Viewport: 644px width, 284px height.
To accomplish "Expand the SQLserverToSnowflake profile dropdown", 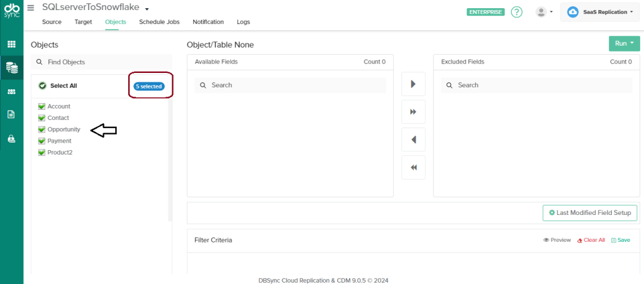I will pos(147,9).
